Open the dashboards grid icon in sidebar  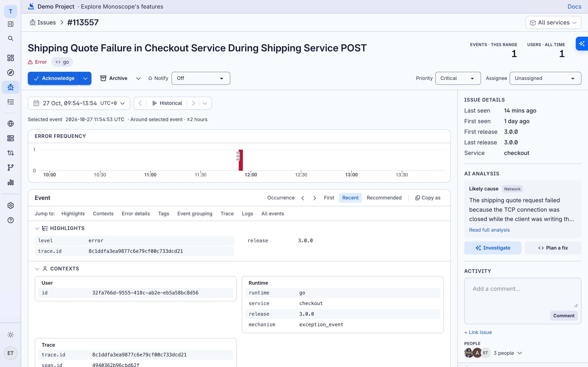tap(10, 58)
